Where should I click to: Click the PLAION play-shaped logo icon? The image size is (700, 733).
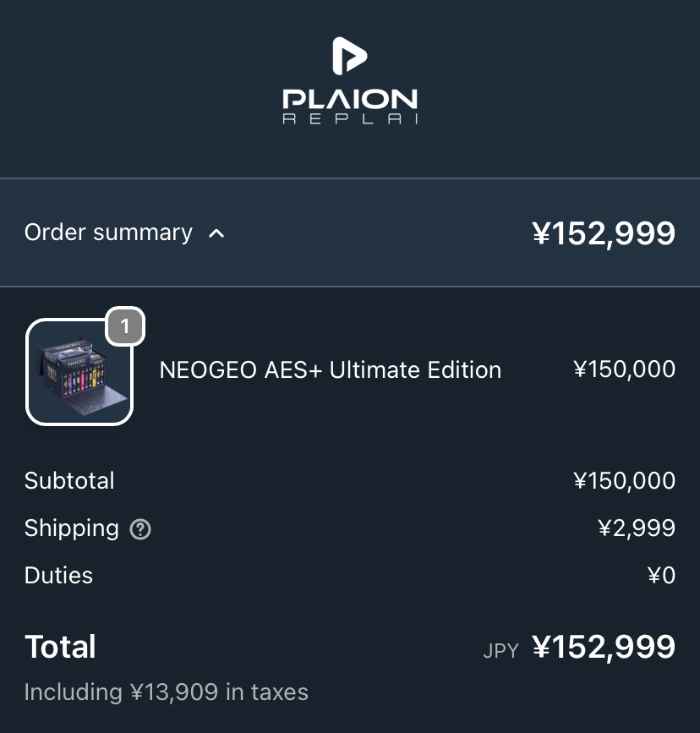[350, 56]
